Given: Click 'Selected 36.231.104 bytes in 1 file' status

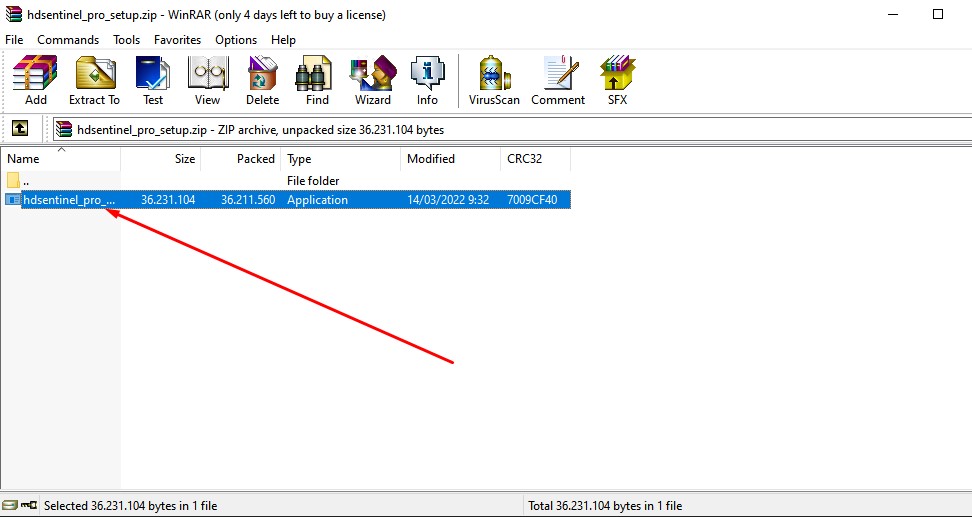Looking at the screenshot, I should tap(130, 506).
